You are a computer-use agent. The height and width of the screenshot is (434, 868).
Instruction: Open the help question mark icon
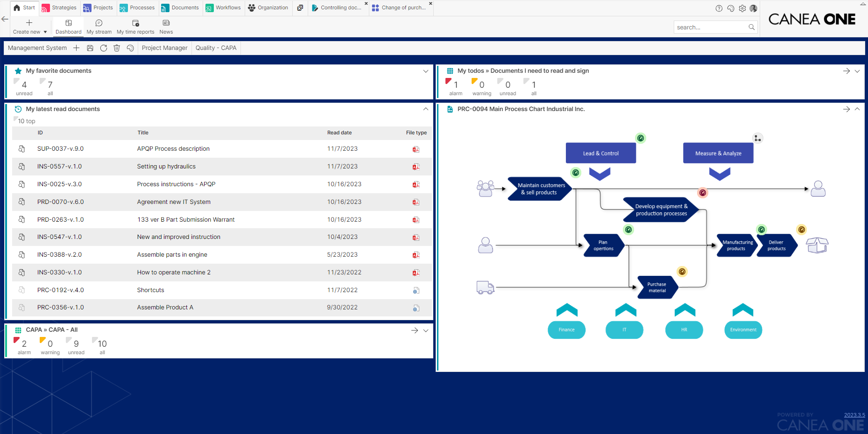pyautogui.click(x=719, y=8)
